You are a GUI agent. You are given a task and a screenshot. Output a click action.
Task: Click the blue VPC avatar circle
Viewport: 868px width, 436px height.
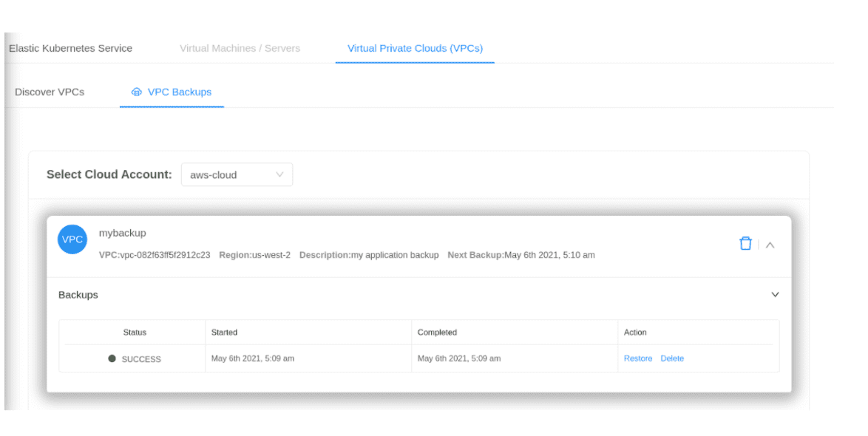[x=72, y=239]
